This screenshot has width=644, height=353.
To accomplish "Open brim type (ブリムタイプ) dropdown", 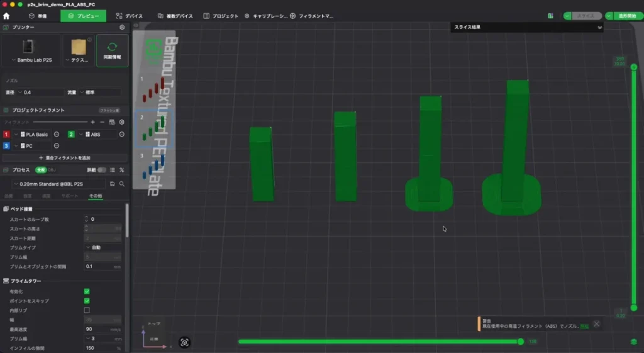I will click(103, 247).
